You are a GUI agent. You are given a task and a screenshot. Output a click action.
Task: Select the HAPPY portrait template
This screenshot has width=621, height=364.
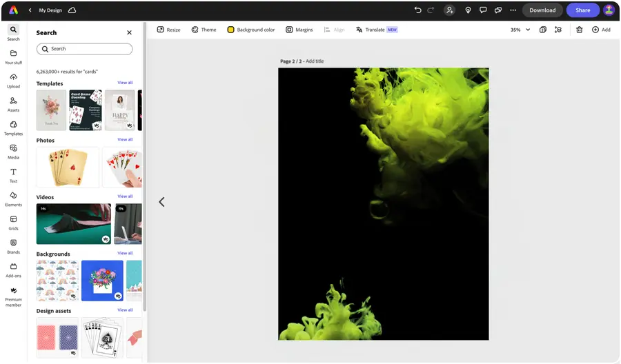tap(120, 110)
